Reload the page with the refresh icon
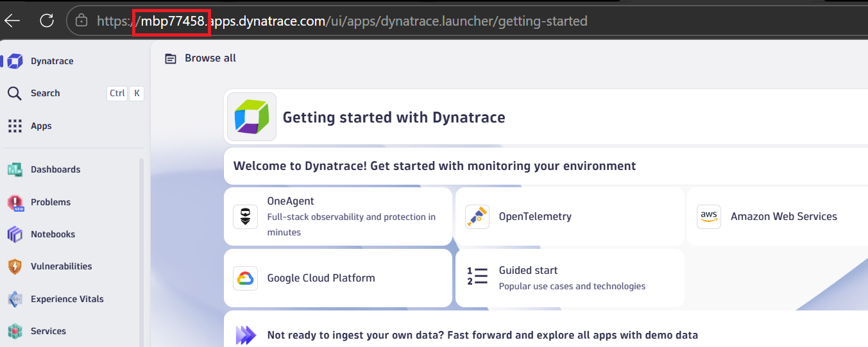Screen dimensions: 868x347 [46, 21]
